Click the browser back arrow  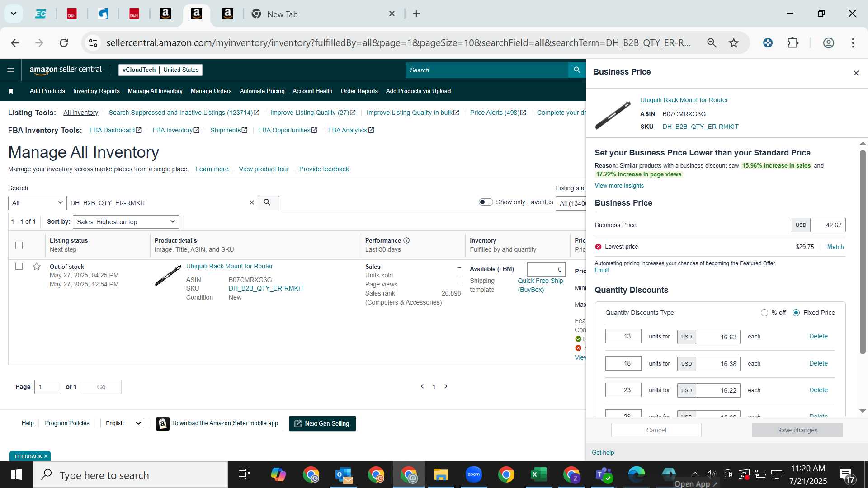click(x=15, y=43)
